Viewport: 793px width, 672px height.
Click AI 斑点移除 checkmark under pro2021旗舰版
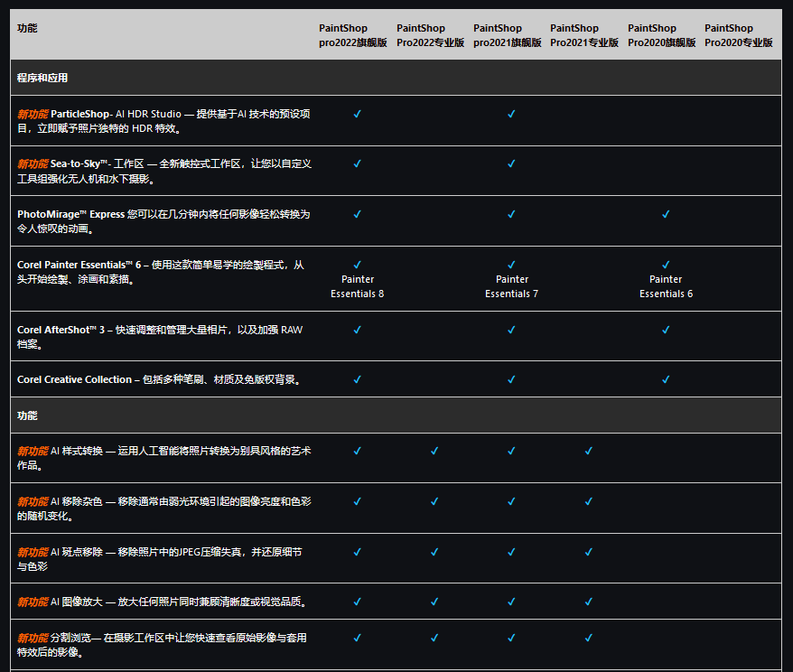511,551
